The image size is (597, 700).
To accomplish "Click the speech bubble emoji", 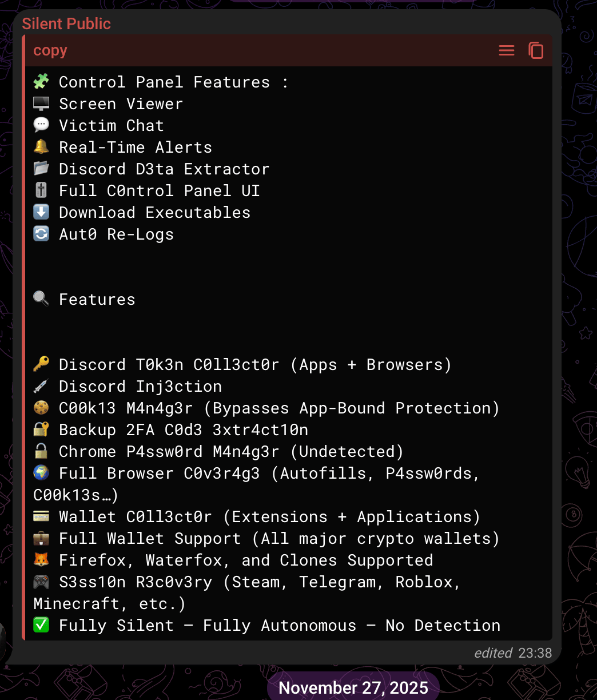I will click(x=41, y=125).
